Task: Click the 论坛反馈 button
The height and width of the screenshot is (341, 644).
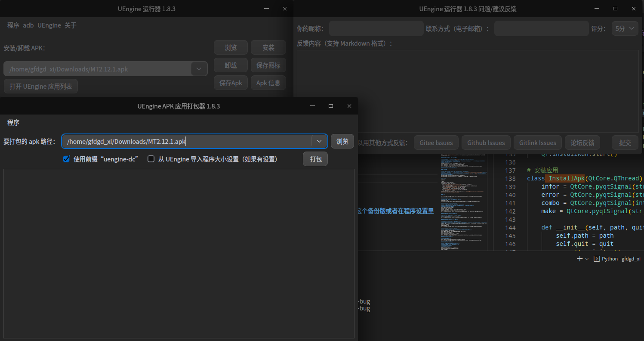Action: point(582,143)
